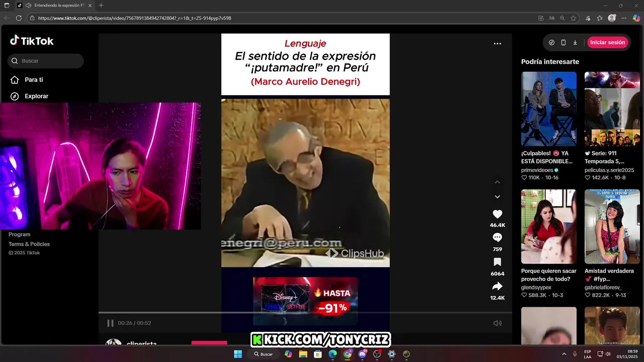Open OBS Studio from the taskbar
Image resolution: width=644 pixels, height=362 pixels.
click(377, 354)
